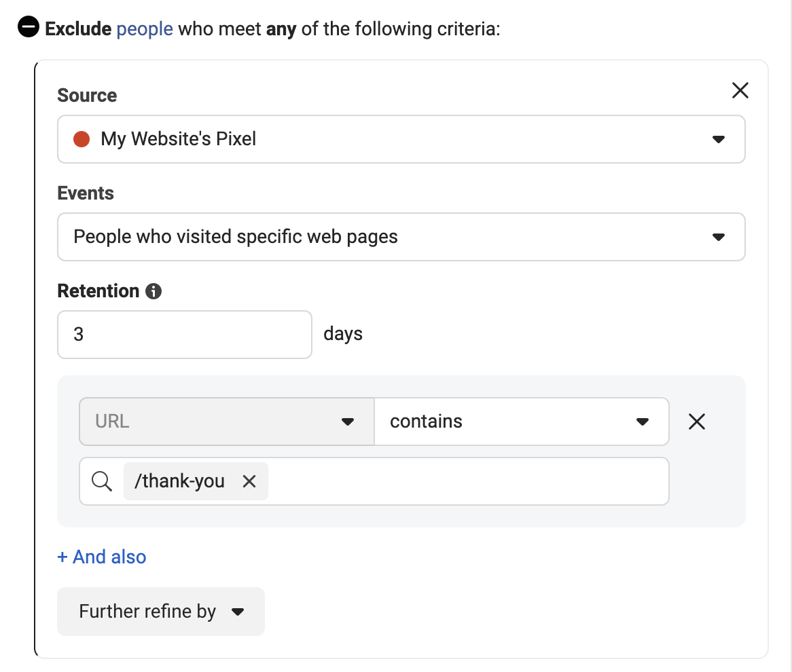
Task: Click the black minus Exclude icon
Action: [29, 26]
